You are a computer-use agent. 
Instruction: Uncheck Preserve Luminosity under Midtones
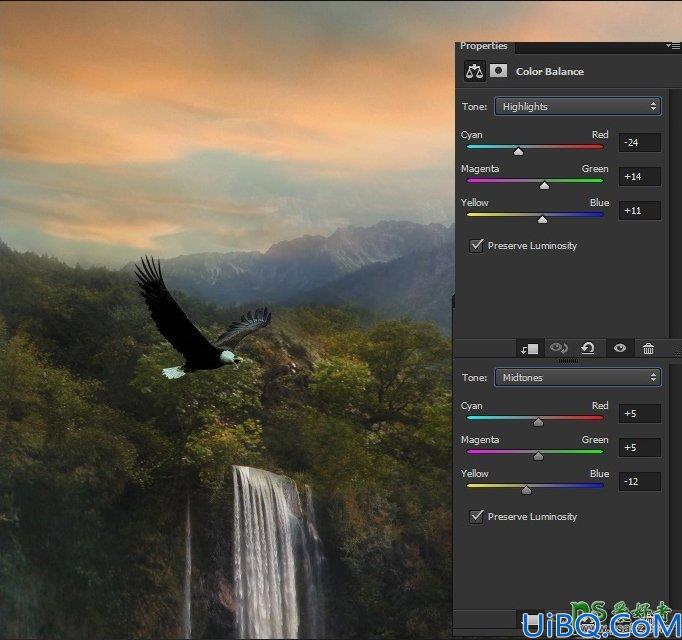476,516
